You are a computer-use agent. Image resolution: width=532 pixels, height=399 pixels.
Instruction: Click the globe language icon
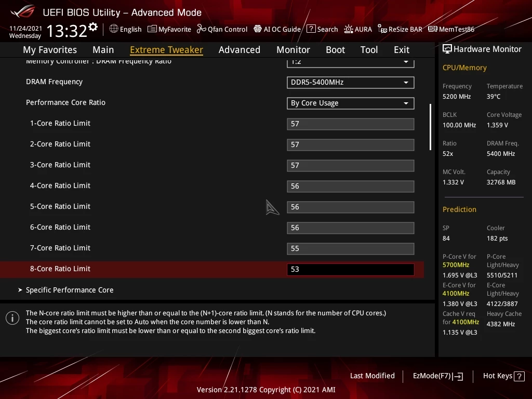coord(114,29)
